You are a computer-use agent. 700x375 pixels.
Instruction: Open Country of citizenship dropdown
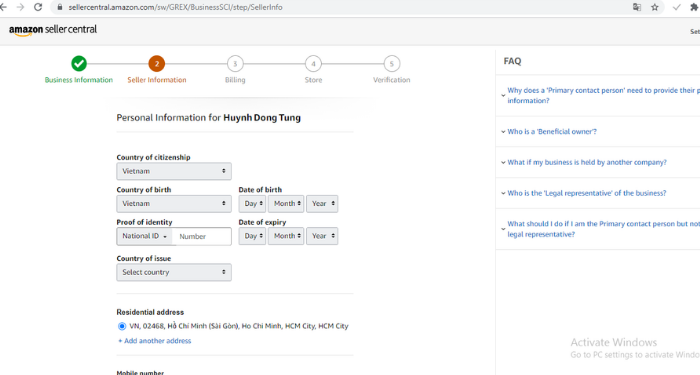(x=174, y=171)
